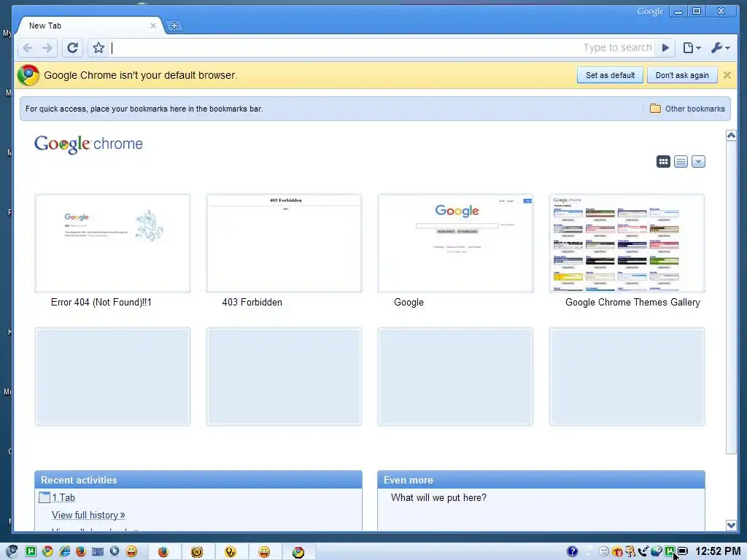Click the 12:52 PM clock

(718, 551)
